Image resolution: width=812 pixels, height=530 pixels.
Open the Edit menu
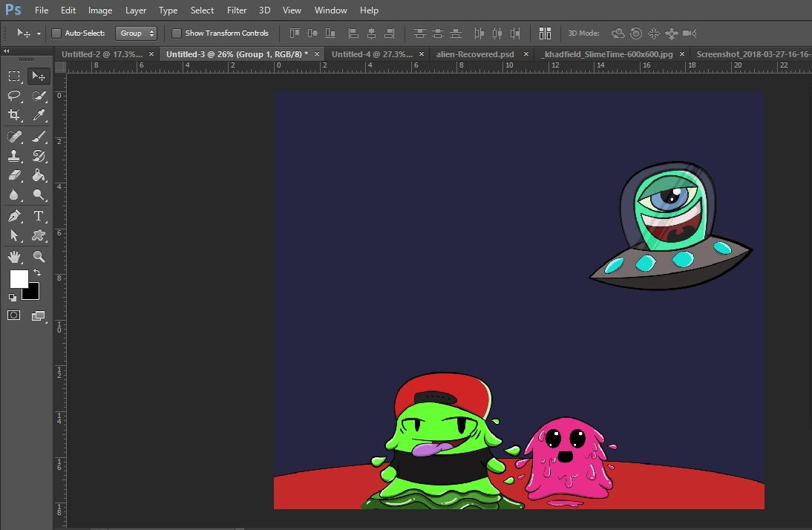coord(68,10)
